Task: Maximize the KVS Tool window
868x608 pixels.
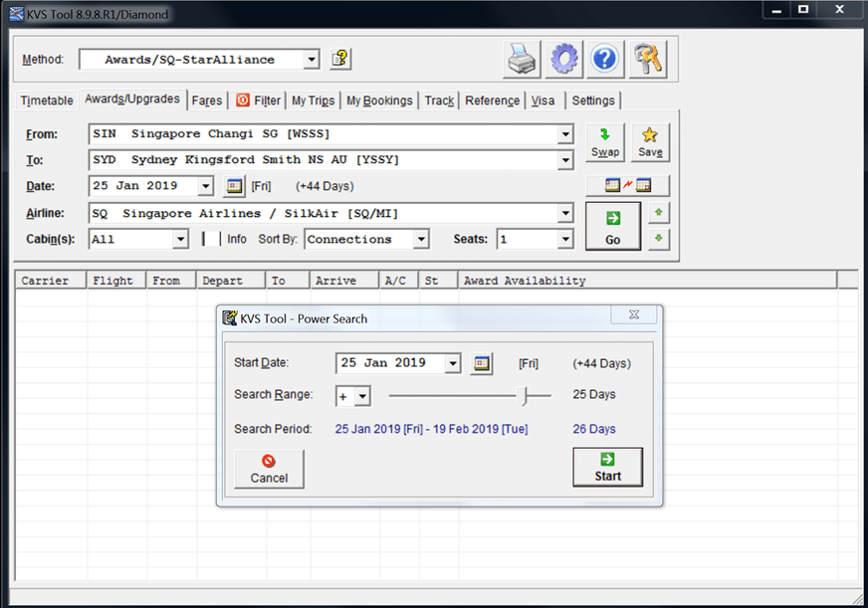Action: (803, 9)
